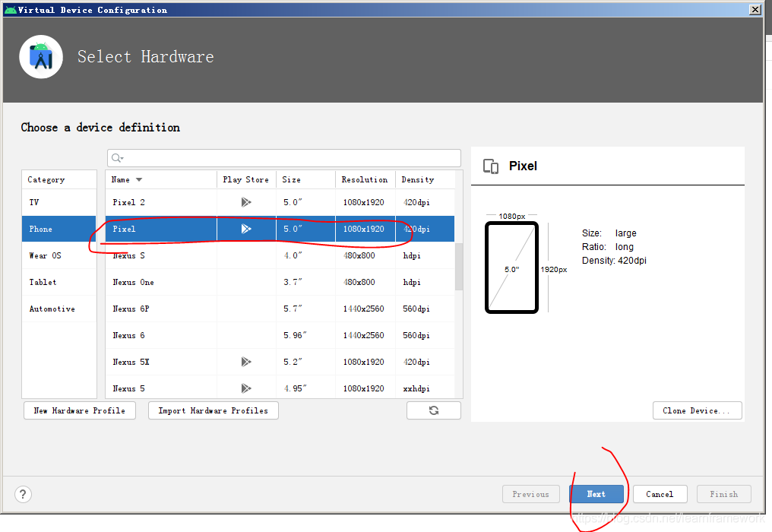This screenshot has height=532, width=772.
Task: Click the Play Store icon in Nexus 5 row
Action: 246,388
